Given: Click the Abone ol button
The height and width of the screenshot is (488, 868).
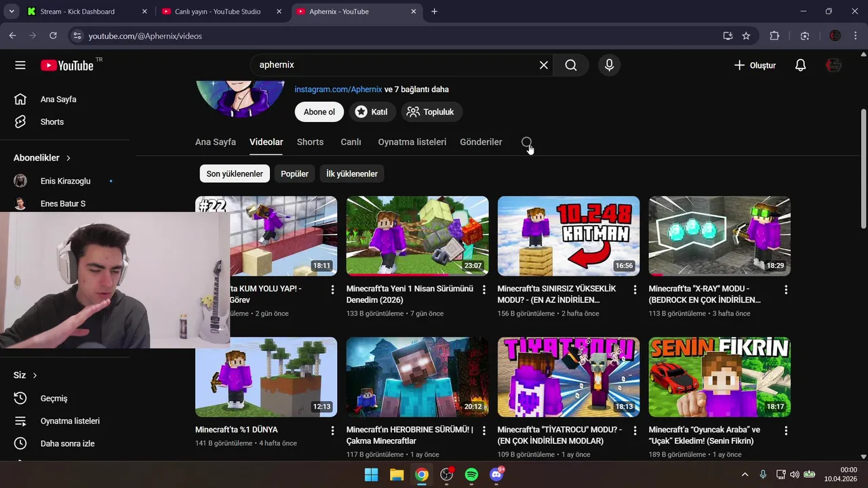Looking at the screenshot, I should click(319, 112).
